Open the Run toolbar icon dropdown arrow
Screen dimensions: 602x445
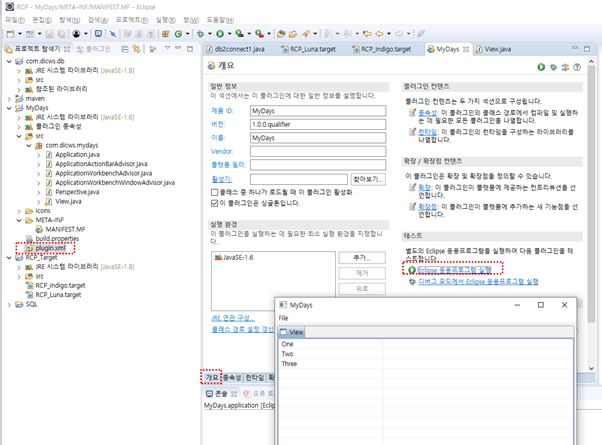[x=229, y=34]
